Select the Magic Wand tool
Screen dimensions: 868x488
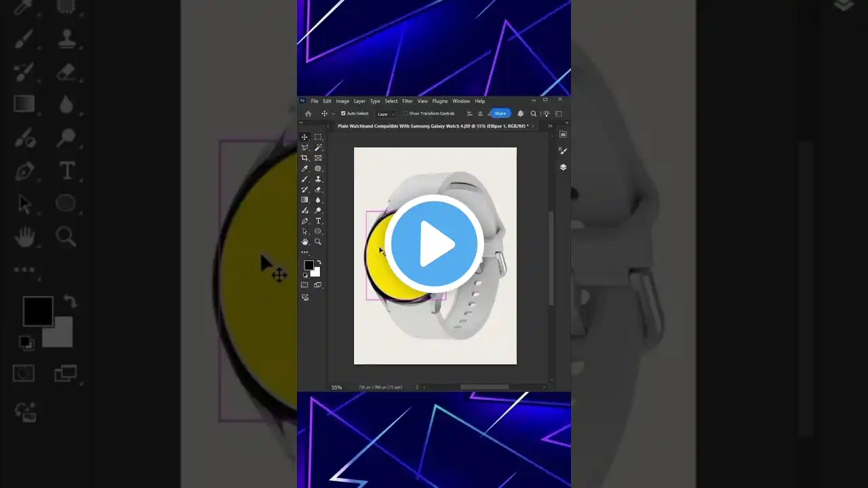pyautogui.click(x=318, y=147)
